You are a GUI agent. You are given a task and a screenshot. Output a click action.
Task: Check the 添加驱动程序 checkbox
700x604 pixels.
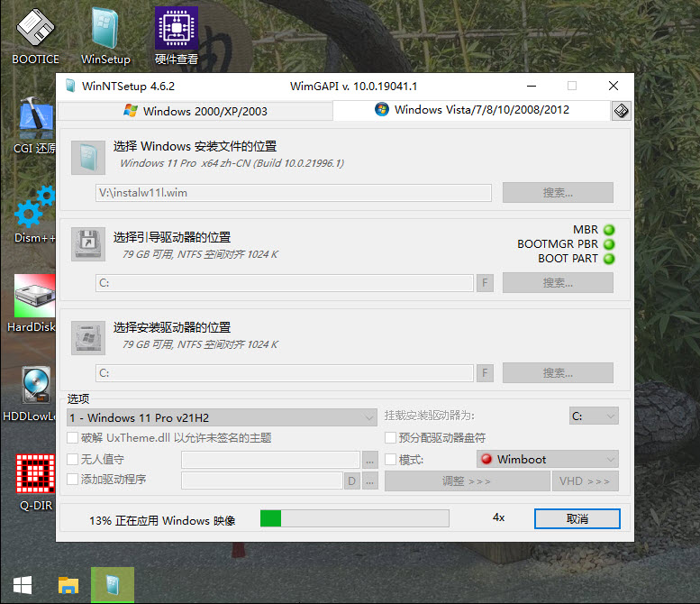72,480
